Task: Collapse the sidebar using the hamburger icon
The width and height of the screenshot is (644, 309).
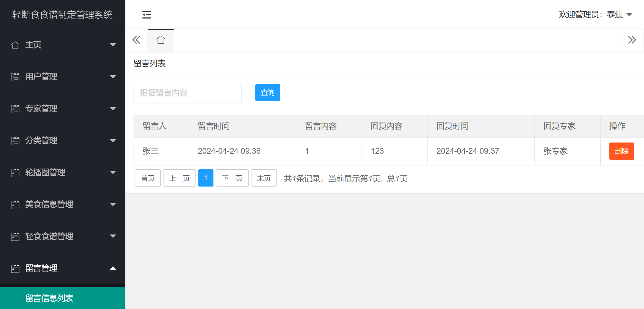Action: [146, 15]
